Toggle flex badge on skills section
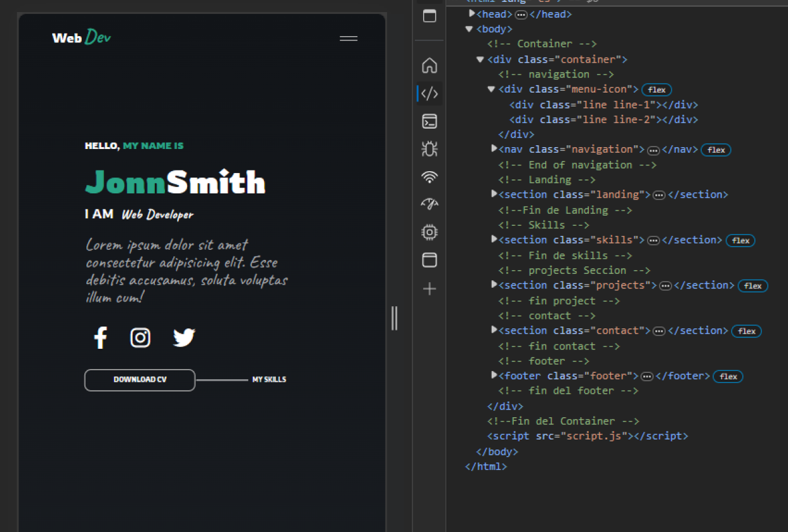788x532 pixels. (740, 241)
